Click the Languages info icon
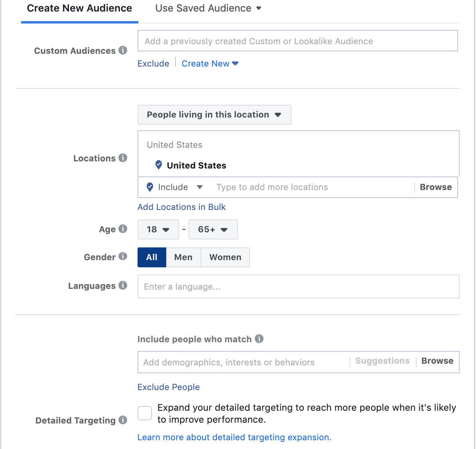 124,285
